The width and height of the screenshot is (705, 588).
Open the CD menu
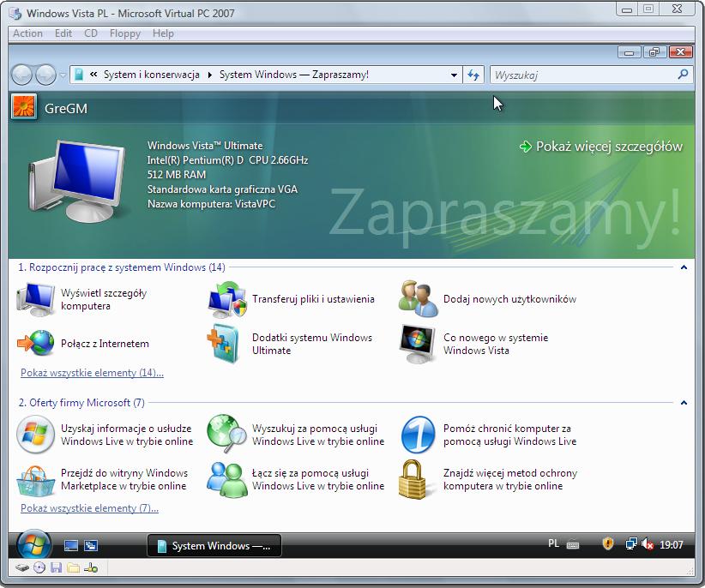pos(91,33)
